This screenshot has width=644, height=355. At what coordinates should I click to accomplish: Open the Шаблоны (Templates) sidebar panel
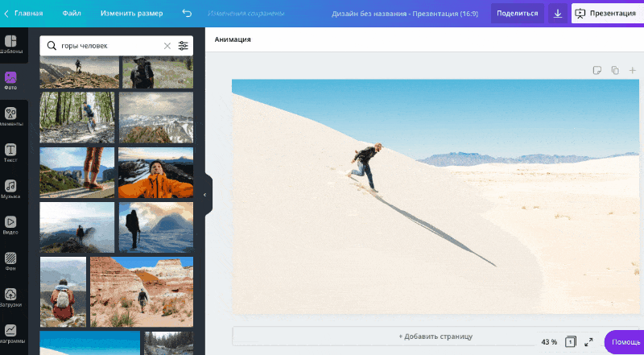[11, 46]
